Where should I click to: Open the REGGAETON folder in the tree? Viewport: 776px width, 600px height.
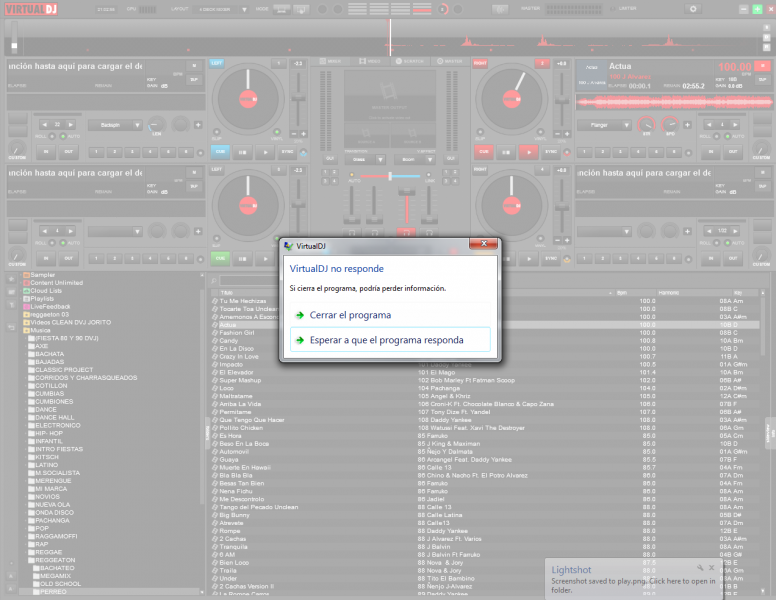tap(55, 560)
